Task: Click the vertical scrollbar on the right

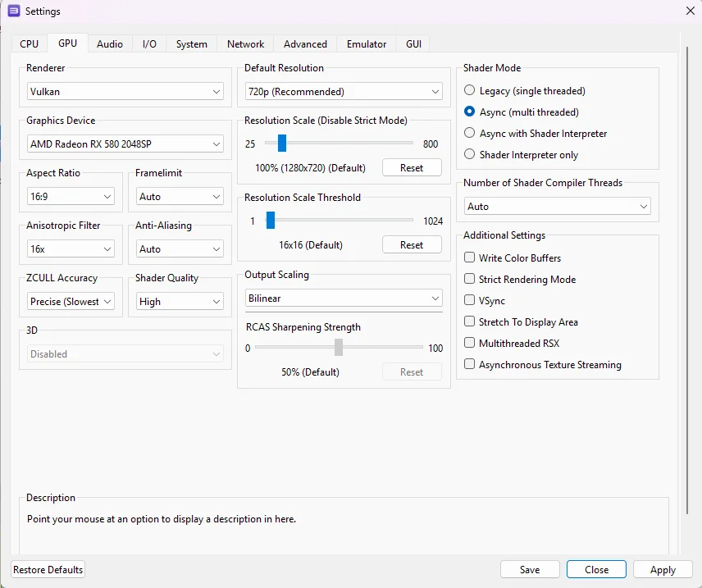Action: [687, 280]
